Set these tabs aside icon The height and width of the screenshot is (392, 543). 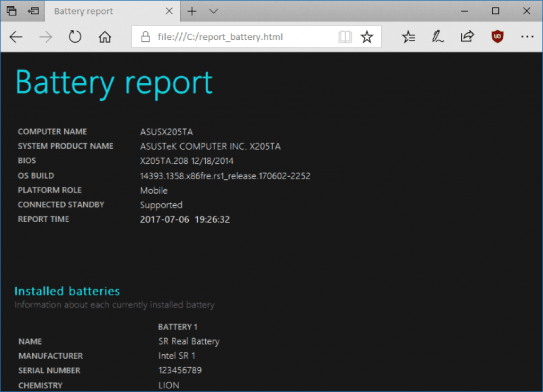(33, 11)
